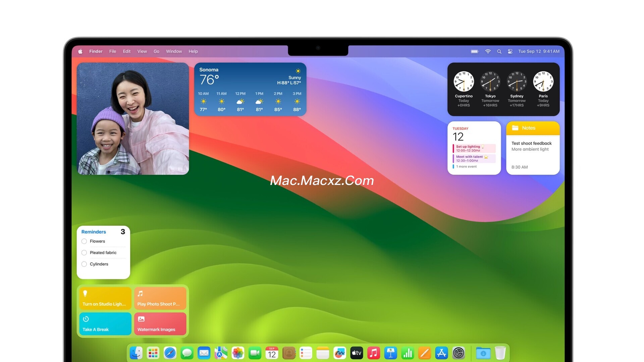This screenshot has width=644, height=362.
Task: Open battery status menu
Action: tap(475, 51)
